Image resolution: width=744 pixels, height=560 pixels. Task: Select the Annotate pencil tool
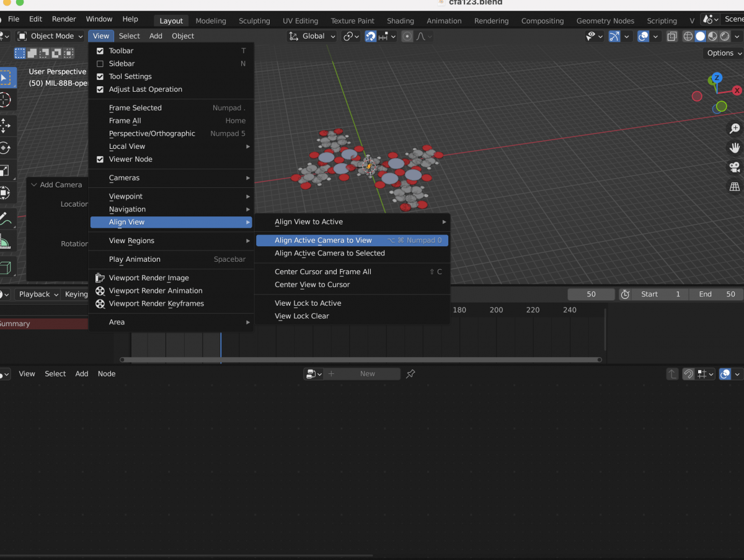click(x=4, y=218)
